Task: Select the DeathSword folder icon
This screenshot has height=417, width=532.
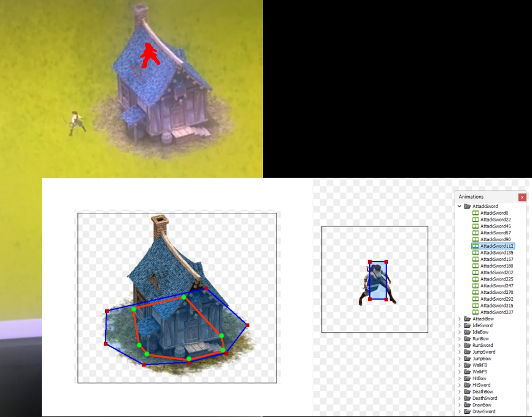Action: pos(467,399)
